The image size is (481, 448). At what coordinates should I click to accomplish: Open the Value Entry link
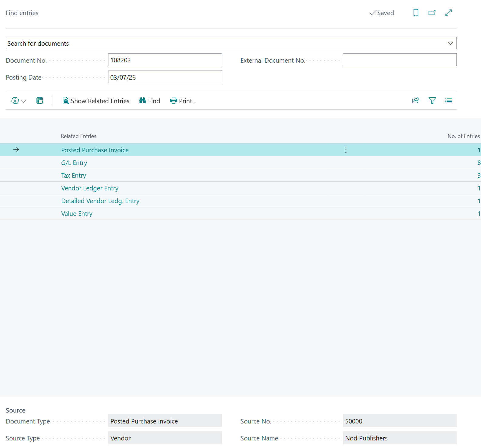(77, 214)
